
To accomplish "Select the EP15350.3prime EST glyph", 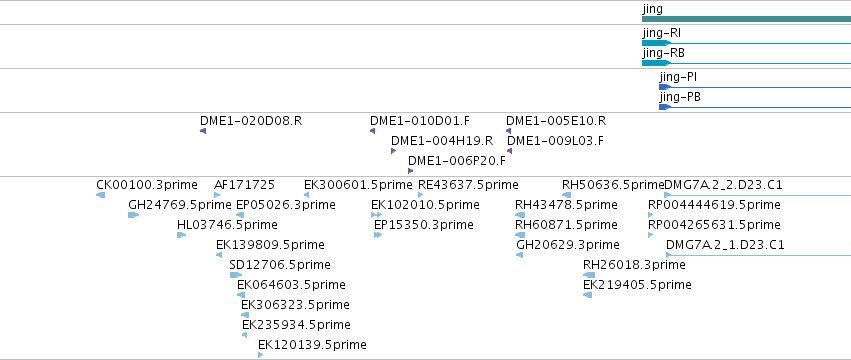I will tap(378, 235).
